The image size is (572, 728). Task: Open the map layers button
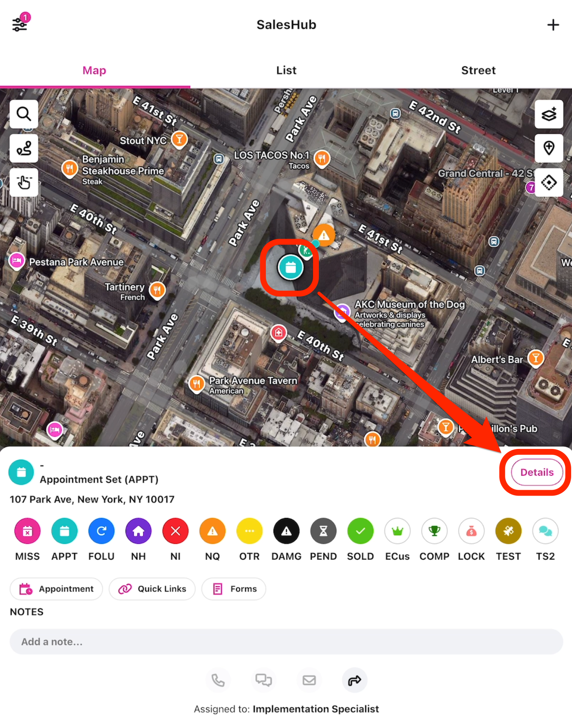tap(549, 114)
